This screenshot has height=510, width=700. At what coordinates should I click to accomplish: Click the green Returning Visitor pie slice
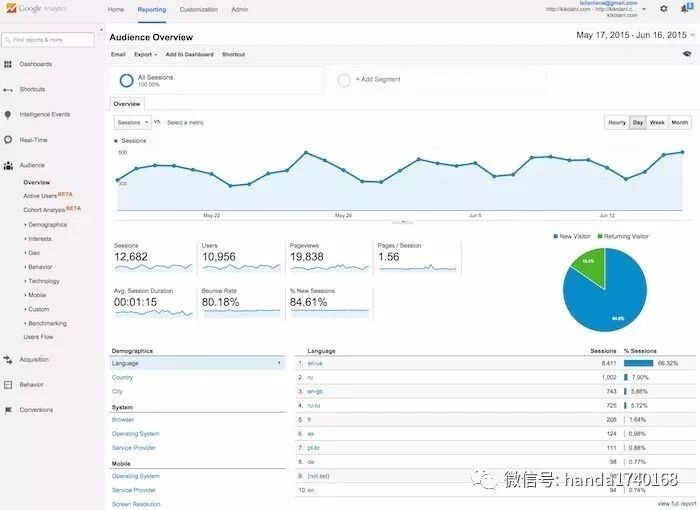click(x=590, y=266)
